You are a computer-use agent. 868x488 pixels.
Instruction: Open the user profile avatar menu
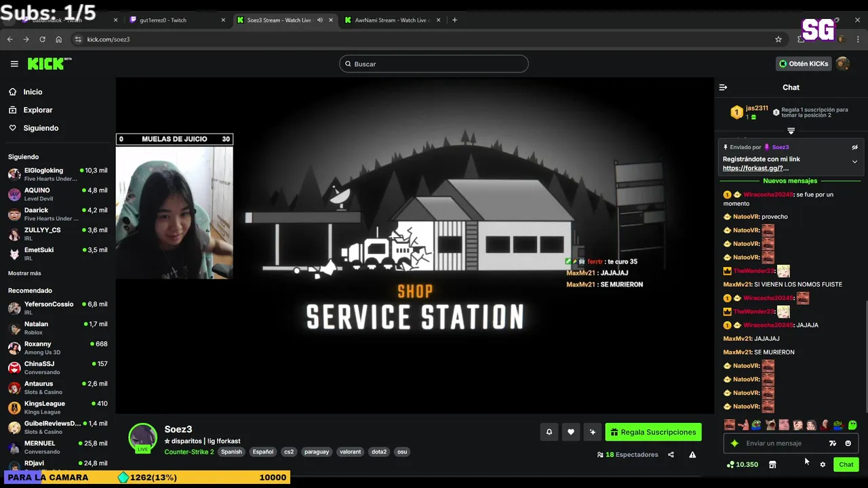843,64
